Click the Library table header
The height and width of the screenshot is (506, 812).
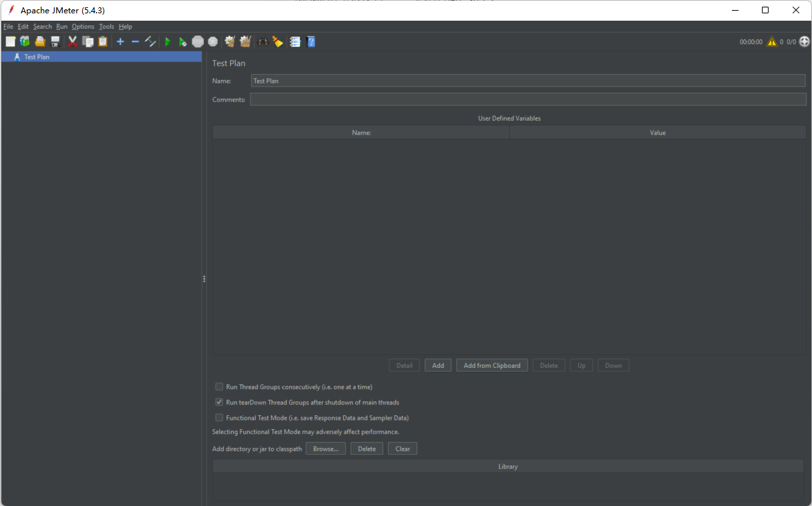click(508, 467)
